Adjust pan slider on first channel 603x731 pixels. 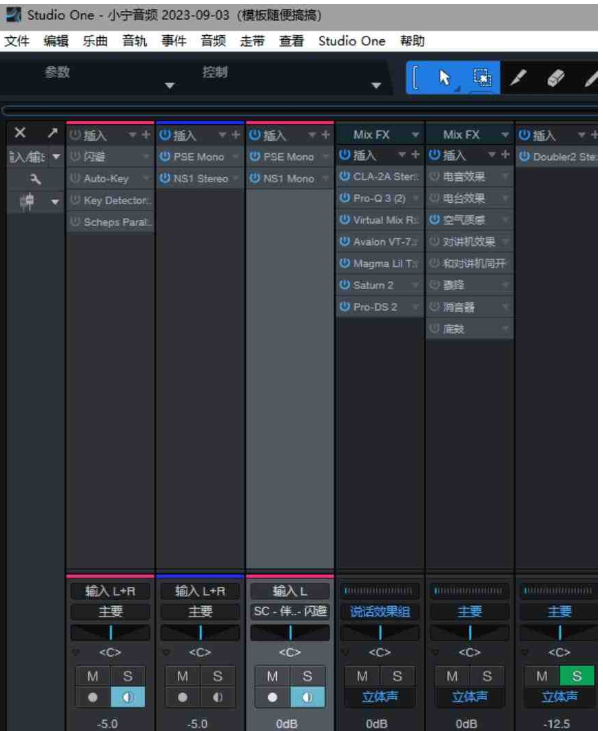(x=110, y=633)
